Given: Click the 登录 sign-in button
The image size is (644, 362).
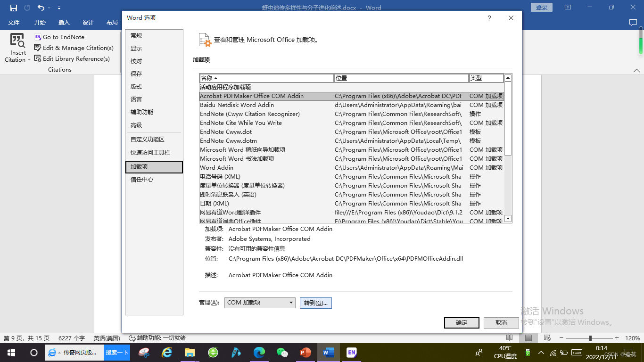Looking at the screenshot, I should click(x=542, y=8).
